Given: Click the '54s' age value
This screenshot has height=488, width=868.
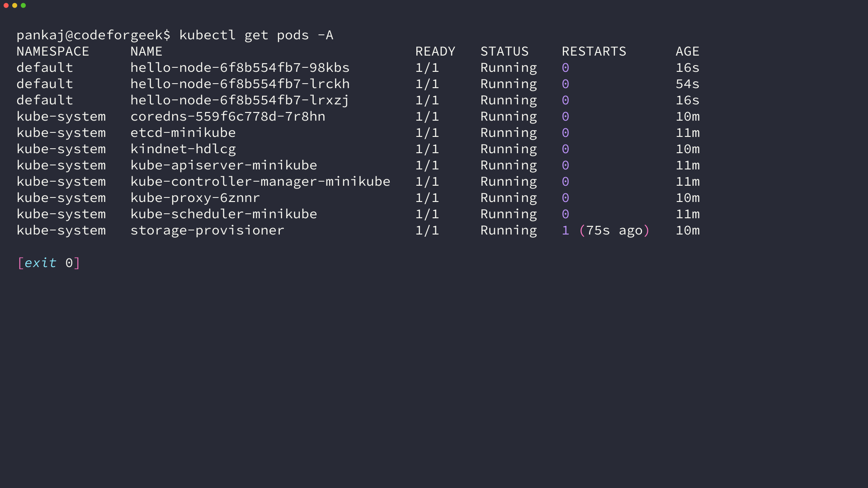Looking at the screenshot, I should (688, 84).
